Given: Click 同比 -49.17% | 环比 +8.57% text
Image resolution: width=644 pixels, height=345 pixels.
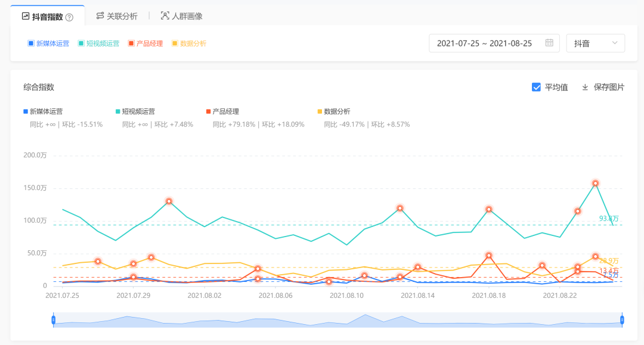Looking at the screenshot, I should click(x=367, y=125).
